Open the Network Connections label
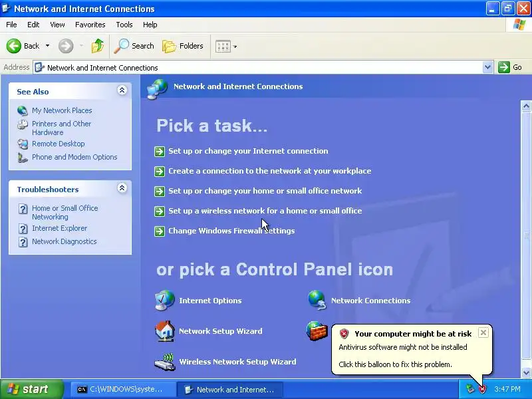 (370, 301)
